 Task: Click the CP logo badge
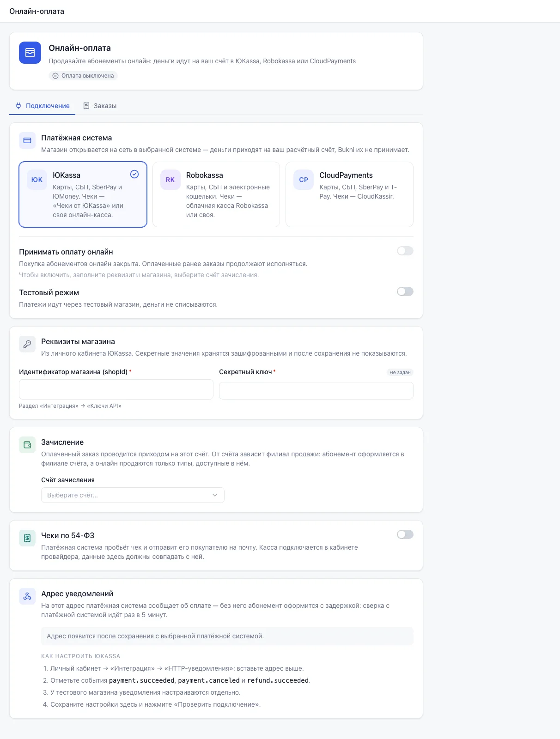coord(304,180)
